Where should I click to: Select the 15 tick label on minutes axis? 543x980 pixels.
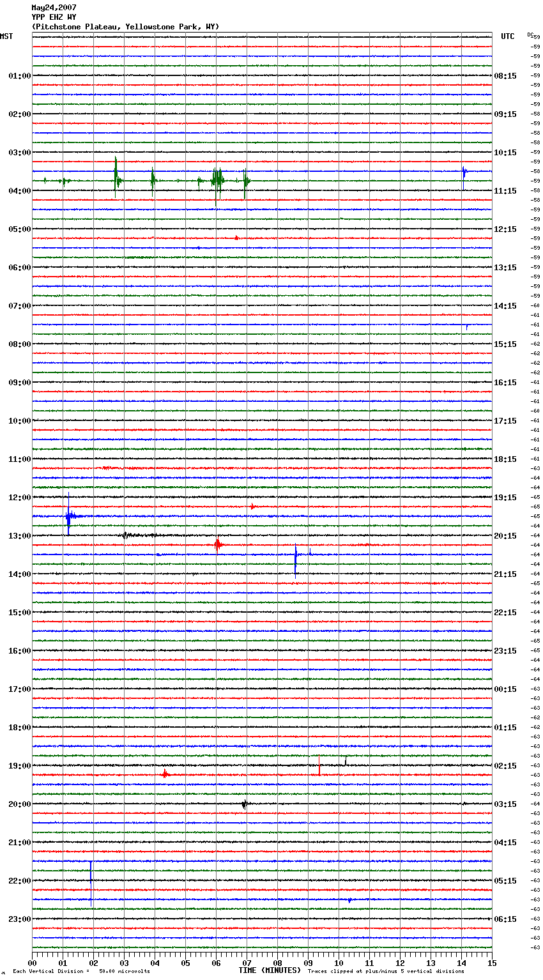pos(492,962)
